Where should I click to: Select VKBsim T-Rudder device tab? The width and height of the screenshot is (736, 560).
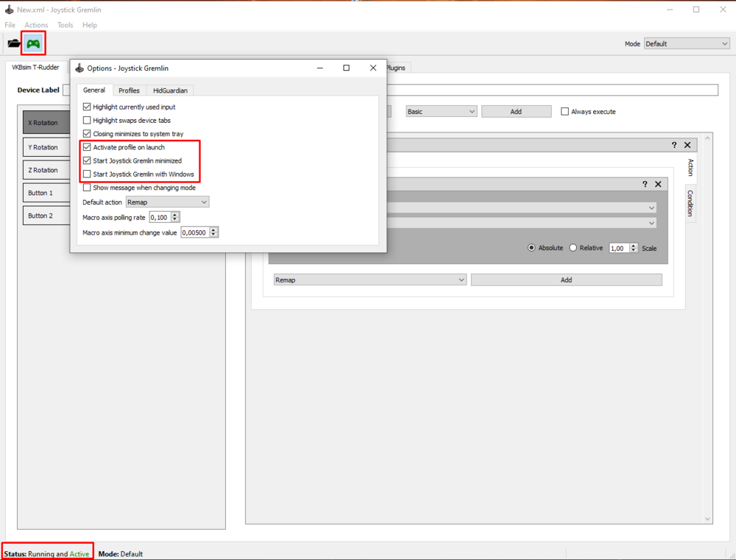pyautogui.click(x=35, y=67)
